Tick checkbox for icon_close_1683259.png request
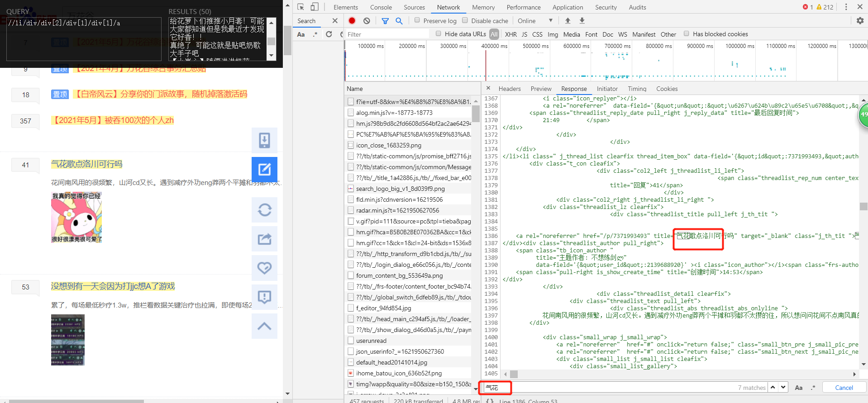The image size is (868, 403). click(351, 145)
